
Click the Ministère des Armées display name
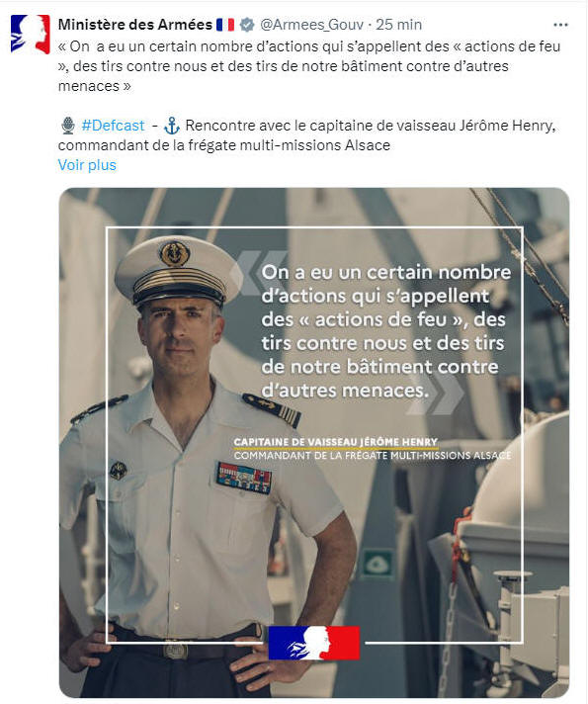(135, 25)
